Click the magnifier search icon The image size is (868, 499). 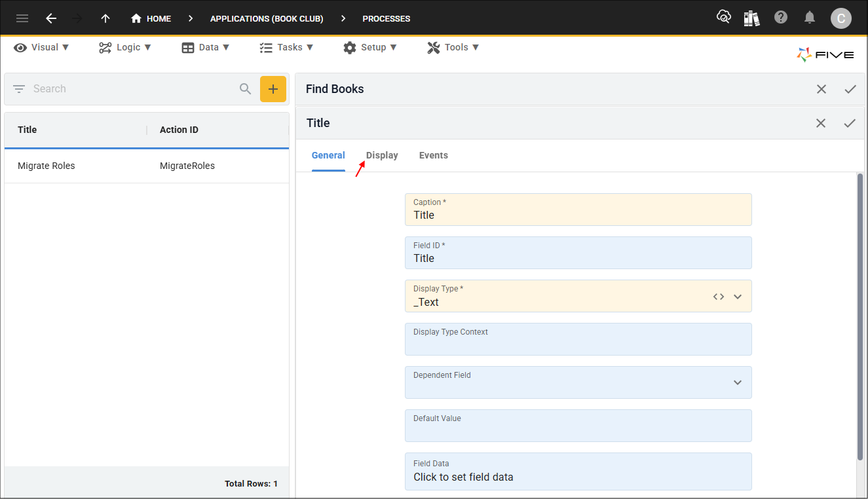click(246, 89)
